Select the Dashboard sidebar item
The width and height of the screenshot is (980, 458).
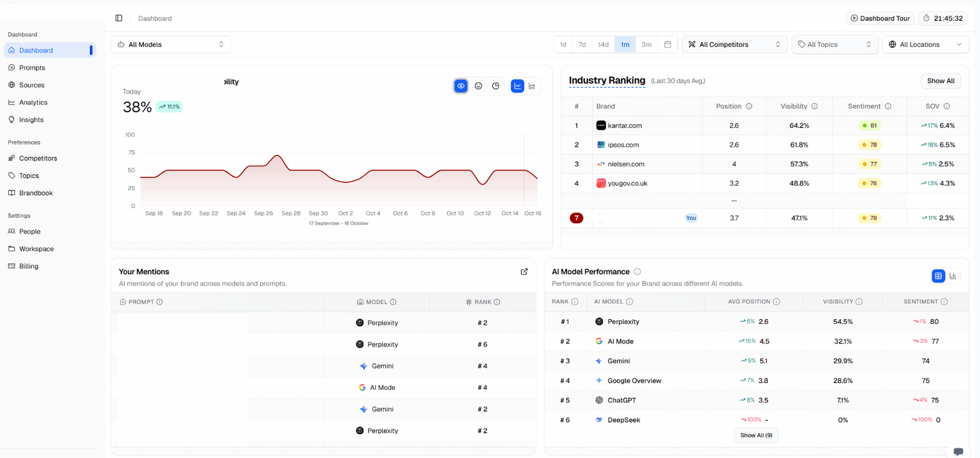tap(50, 50)
